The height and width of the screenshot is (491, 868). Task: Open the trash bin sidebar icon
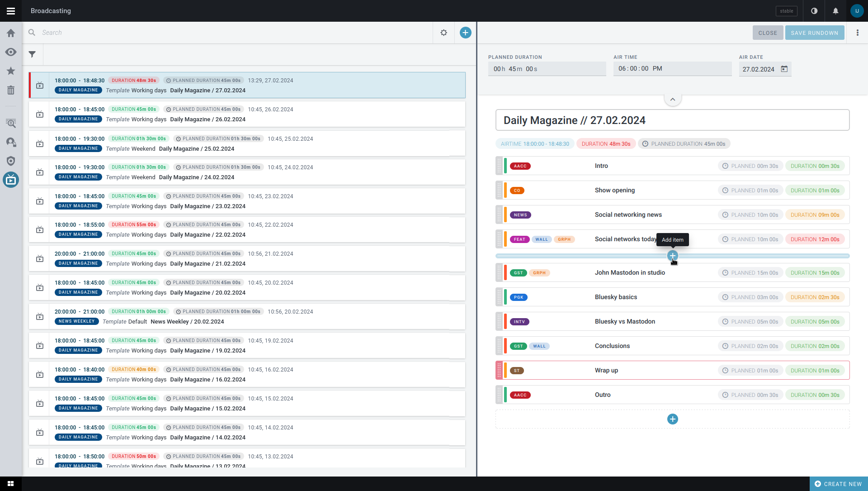pyautogui.click(x=11, y=90)
